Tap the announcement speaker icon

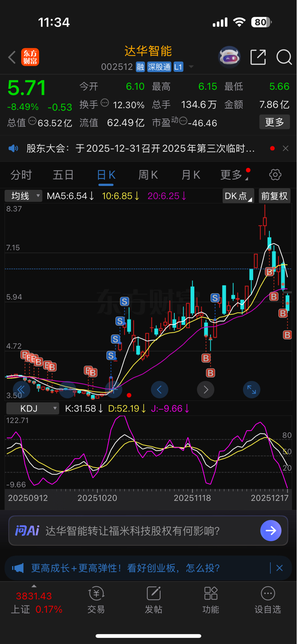pos(14,148)
